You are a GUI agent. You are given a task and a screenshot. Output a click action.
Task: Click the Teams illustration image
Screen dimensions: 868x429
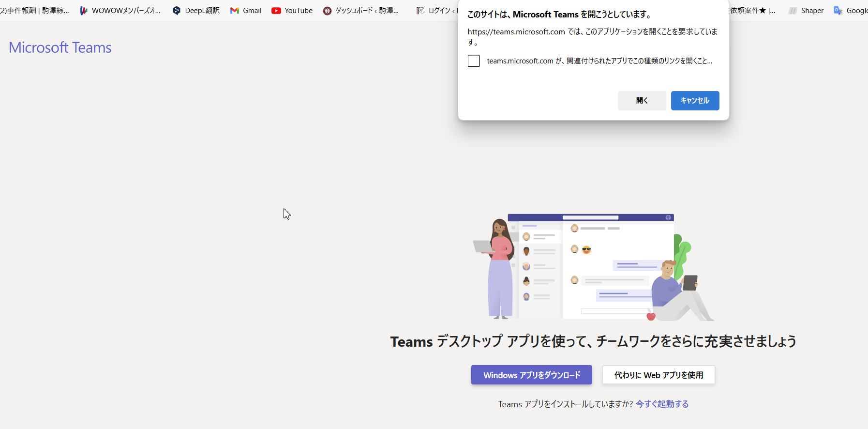click(593, 267)
